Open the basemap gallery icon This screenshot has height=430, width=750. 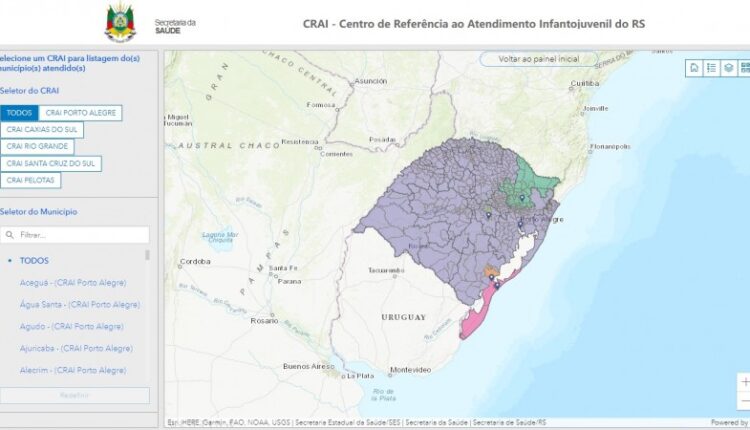tap(746, 68)
